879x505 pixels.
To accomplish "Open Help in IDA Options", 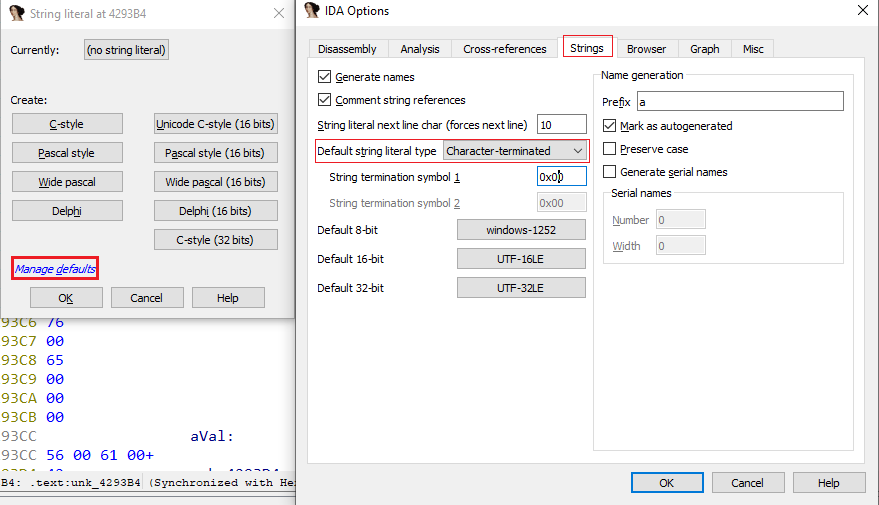I will (x=829, y=483).
